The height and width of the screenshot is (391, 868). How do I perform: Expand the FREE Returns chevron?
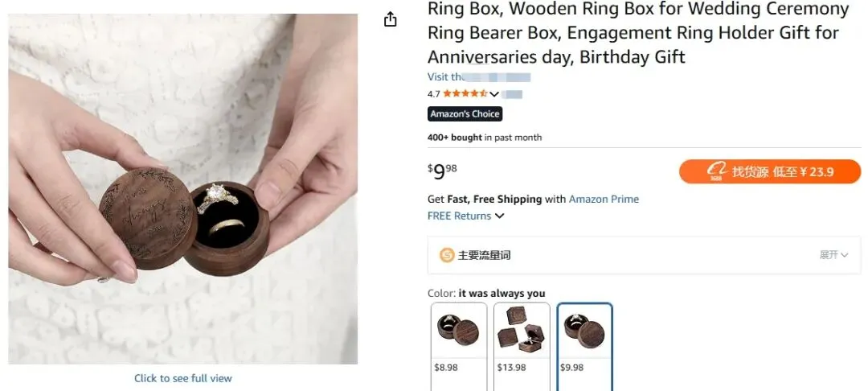point(500,216)
